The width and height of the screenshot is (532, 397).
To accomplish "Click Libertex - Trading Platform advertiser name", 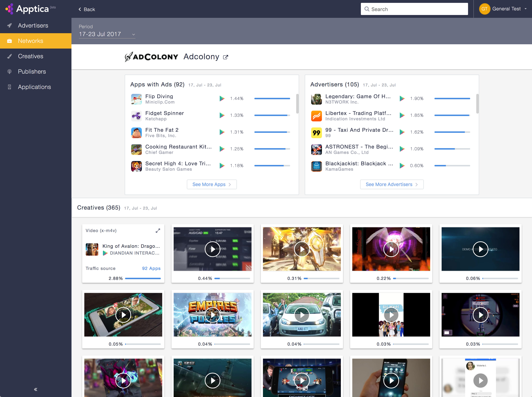I will pyautogui.click(x=358, y=113).
